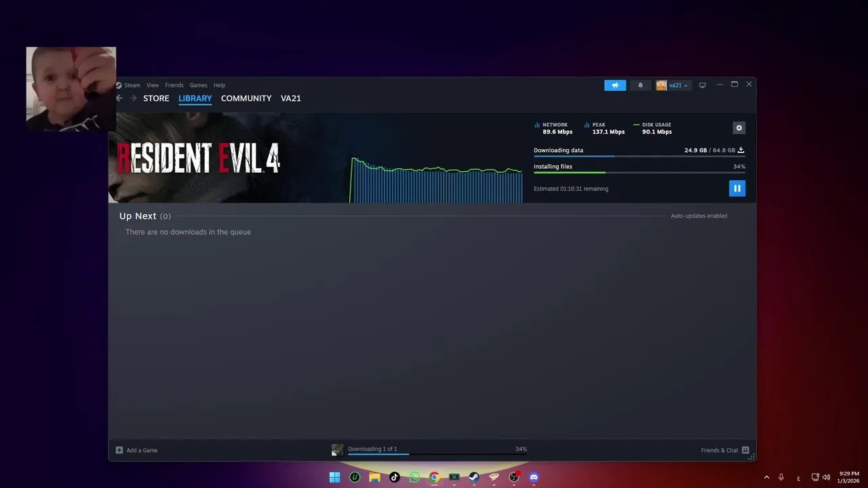
Task: Click the microphone tray icon
Action: click(x=781, y=477)
